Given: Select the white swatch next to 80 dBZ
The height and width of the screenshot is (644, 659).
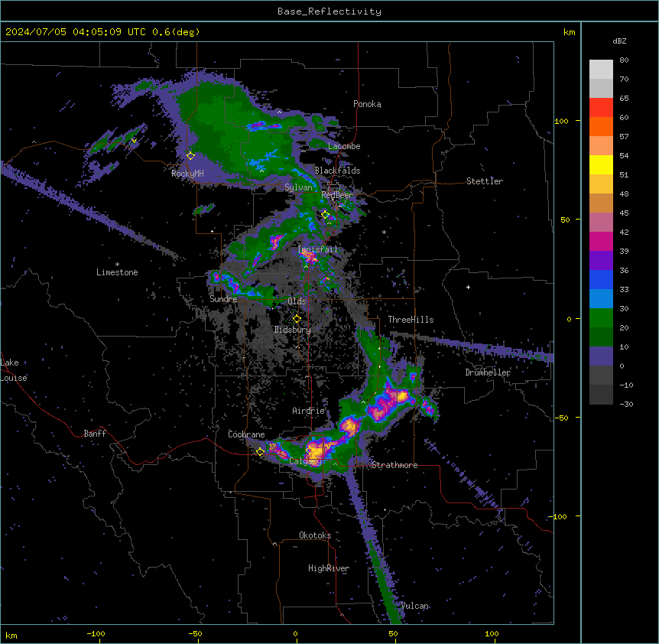Looking at the screenshot, I should tap(601, 70).
